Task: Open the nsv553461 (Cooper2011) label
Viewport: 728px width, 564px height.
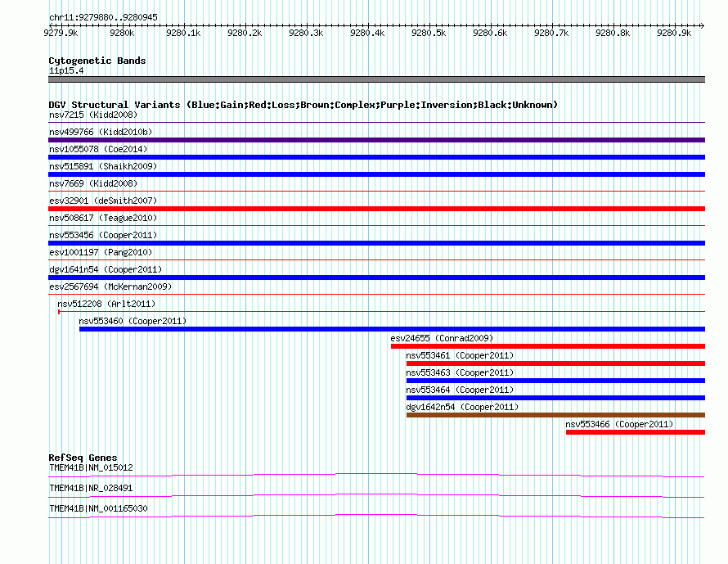Action: click(x=460, y=355)
